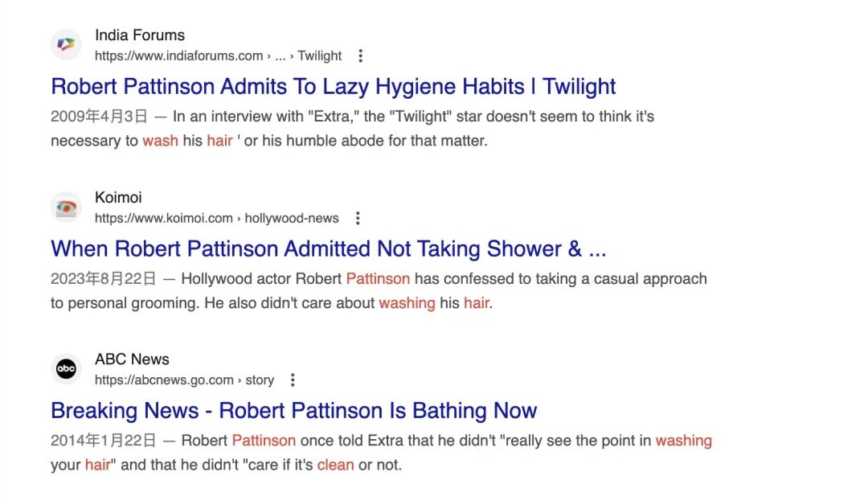The image size is (868, 497).
Task: Click 'hollywood-news' breadcrumb in Koimoi URL
Action: click(x=292, y=219)
